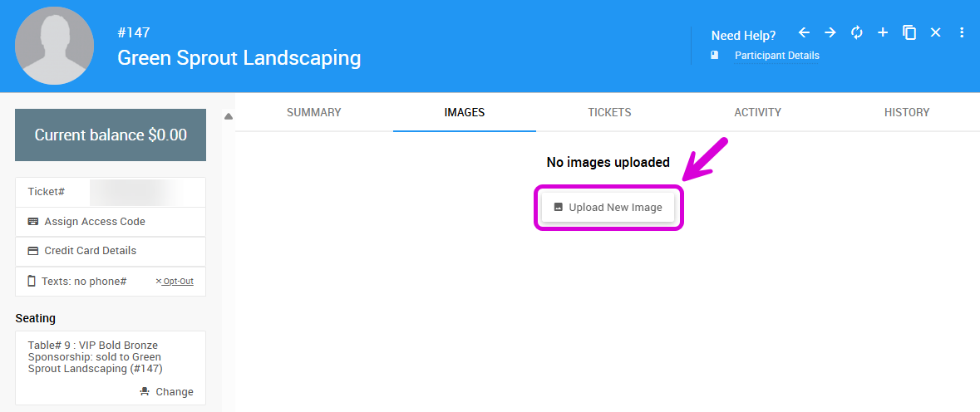Click the plus icon to add new
The height and width of the screenshot is (412, 980).
(883, 32)
